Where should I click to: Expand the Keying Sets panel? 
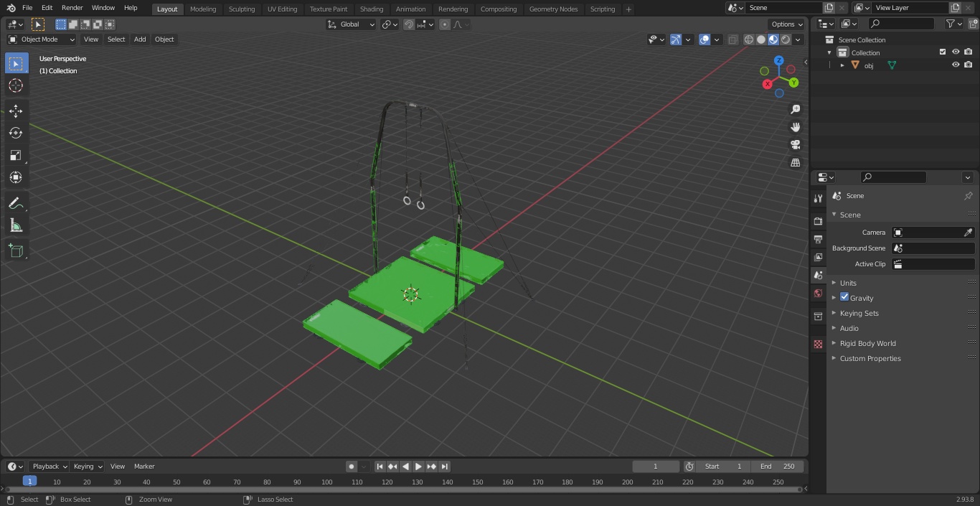click(859, 313)
